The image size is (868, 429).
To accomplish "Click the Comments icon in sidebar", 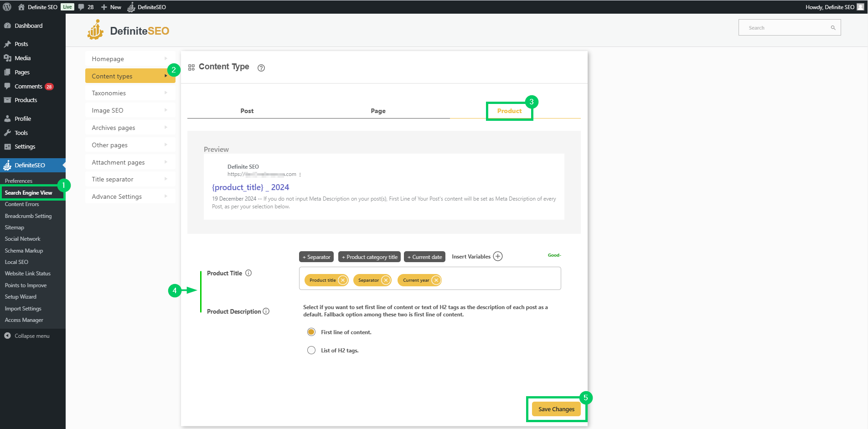I will (x=7, y=86).
